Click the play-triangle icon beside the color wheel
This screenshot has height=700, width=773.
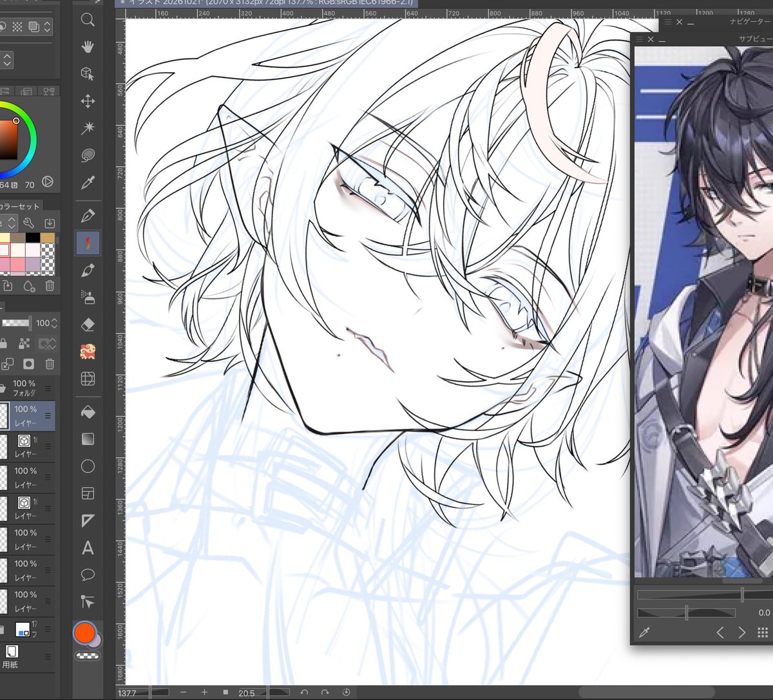(47, 182)
